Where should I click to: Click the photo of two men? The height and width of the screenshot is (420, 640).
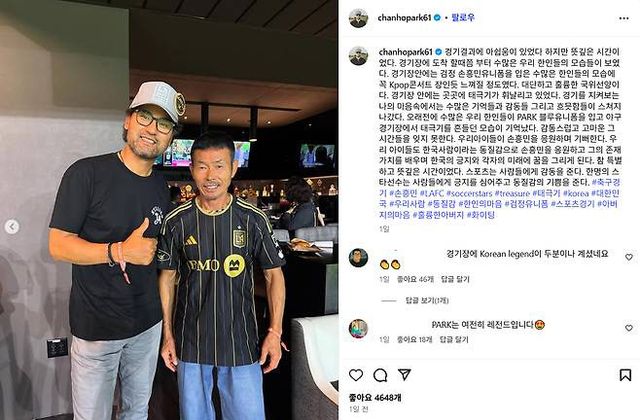[x=169, y=210]
